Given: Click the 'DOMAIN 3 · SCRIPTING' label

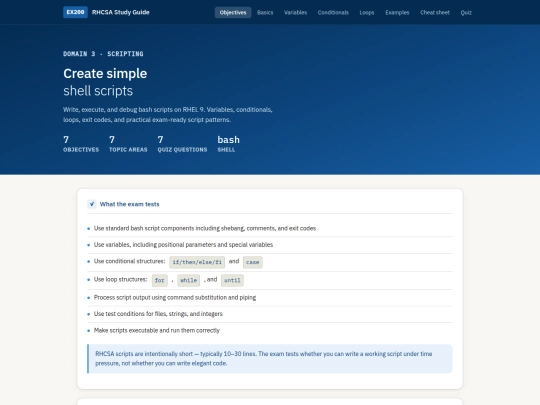Looking at the screenshot, I should tap(103, 54).
